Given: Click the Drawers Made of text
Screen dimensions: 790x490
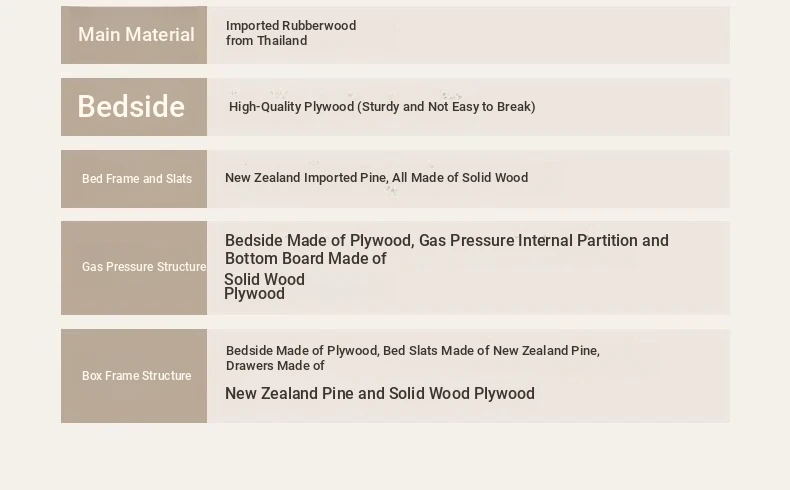Looking at the screenshot, I should pos(275,366).
